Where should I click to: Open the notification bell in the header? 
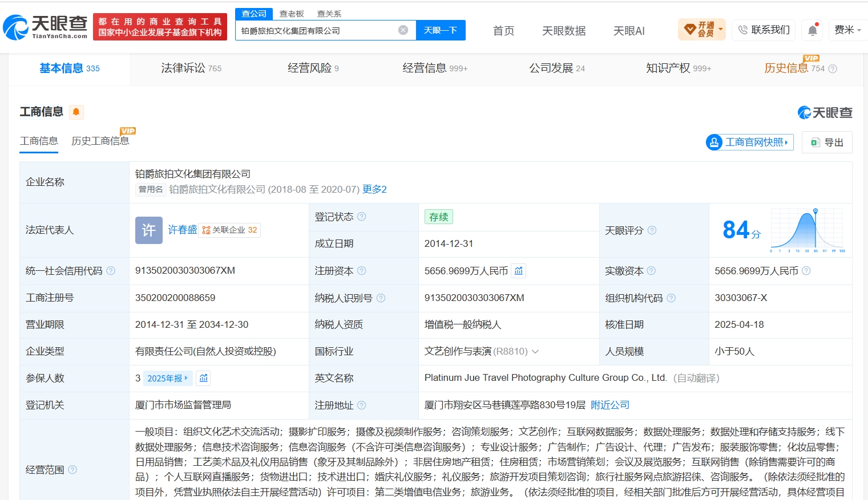pyautogui.click(x=813, y=30)
